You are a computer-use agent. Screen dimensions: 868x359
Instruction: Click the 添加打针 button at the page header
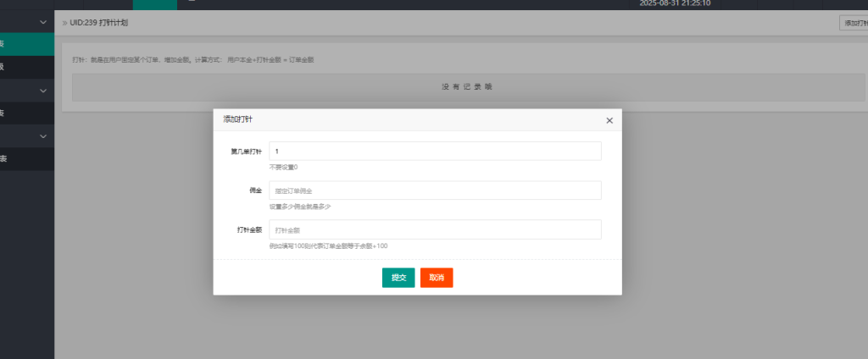(x=852, y=23)
